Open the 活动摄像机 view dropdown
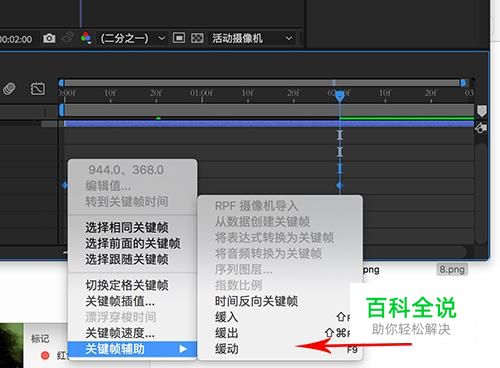Image resolution: width=500 pixels, height=368 pixels. pos(252,38)
